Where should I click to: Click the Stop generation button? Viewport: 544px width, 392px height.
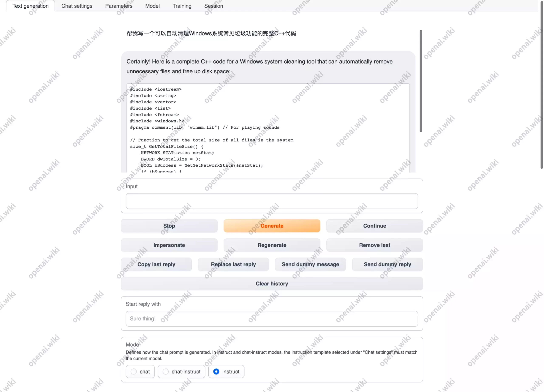click(x=169, y=226)
